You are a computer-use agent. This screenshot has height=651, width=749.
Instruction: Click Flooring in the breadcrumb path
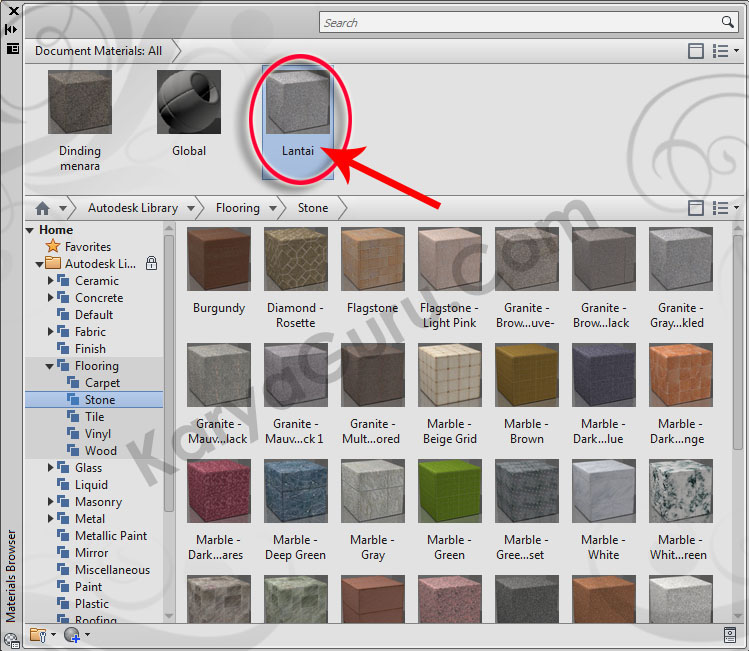tap(237, 208)
